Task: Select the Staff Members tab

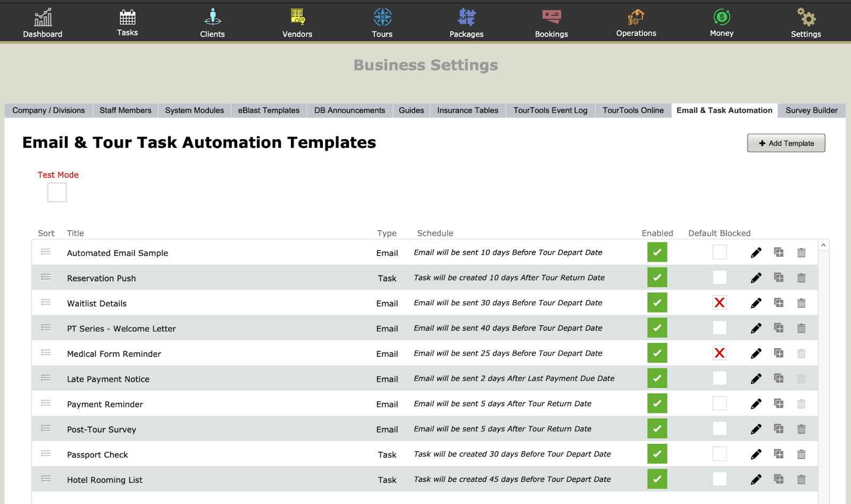Action: (x=126, y=111)
